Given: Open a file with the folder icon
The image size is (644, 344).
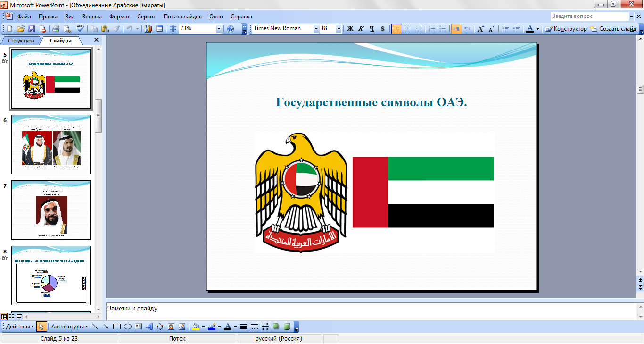Looking at the screenshot, I should pos(21,29).
